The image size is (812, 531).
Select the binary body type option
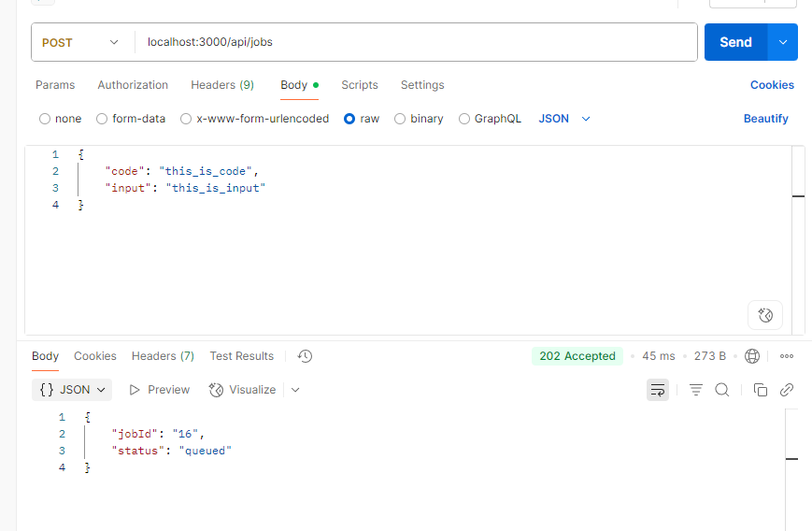coord(400,119)
